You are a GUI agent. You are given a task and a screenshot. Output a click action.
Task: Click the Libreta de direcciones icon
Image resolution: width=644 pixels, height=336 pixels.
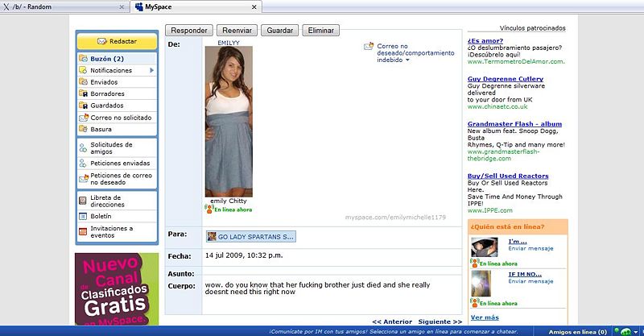tap(83, 201)
